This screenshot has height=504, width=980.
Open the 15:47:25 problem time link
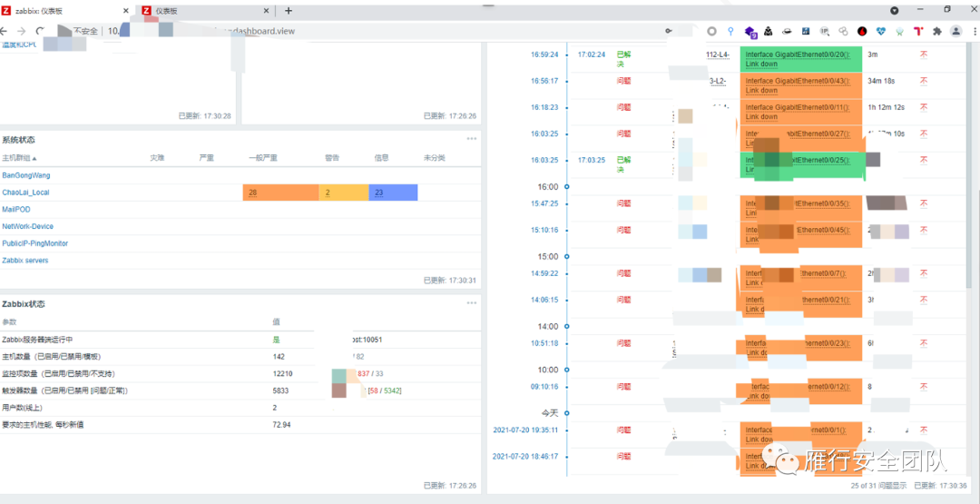(x=544, y=203)
